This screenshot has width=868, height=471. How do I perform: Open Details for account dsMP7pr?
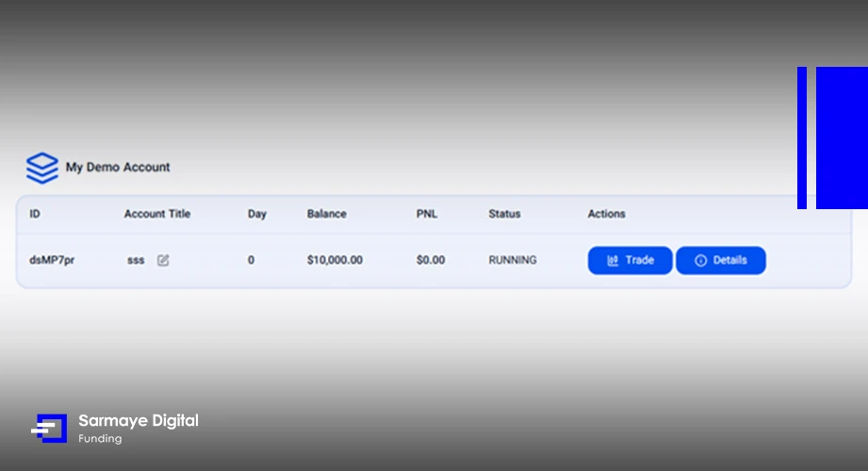coord(721,260)
